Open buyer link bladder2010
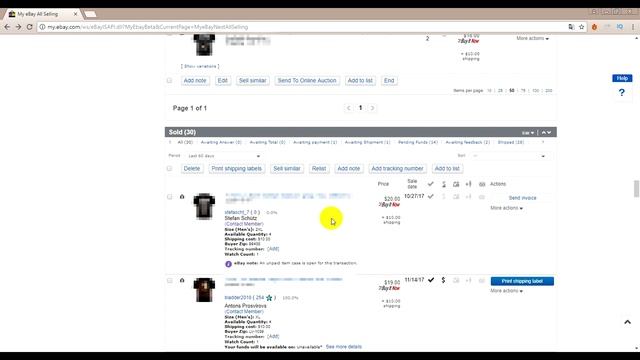640x360 pixels. [238, 298]
